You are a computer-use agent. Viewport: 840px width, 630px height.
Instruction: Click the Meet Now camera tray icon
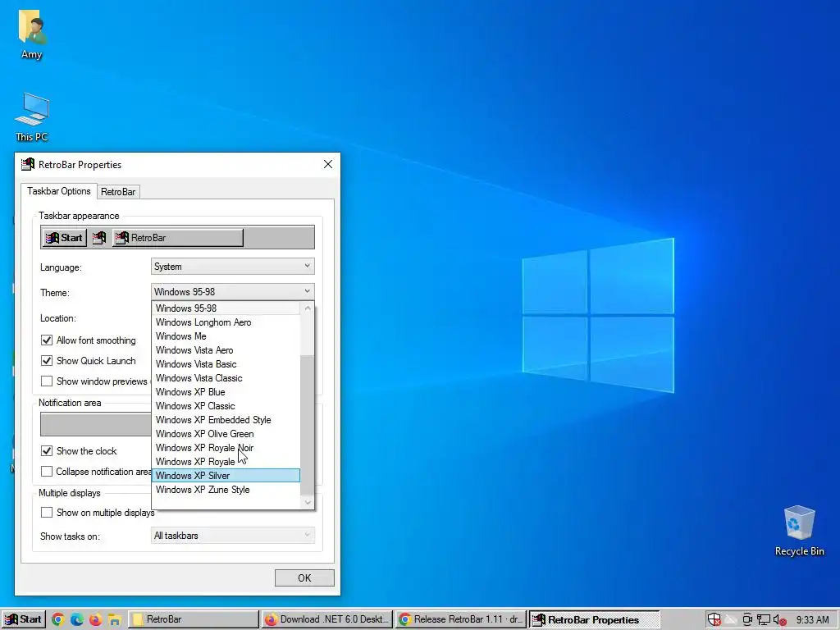[747, 620]
